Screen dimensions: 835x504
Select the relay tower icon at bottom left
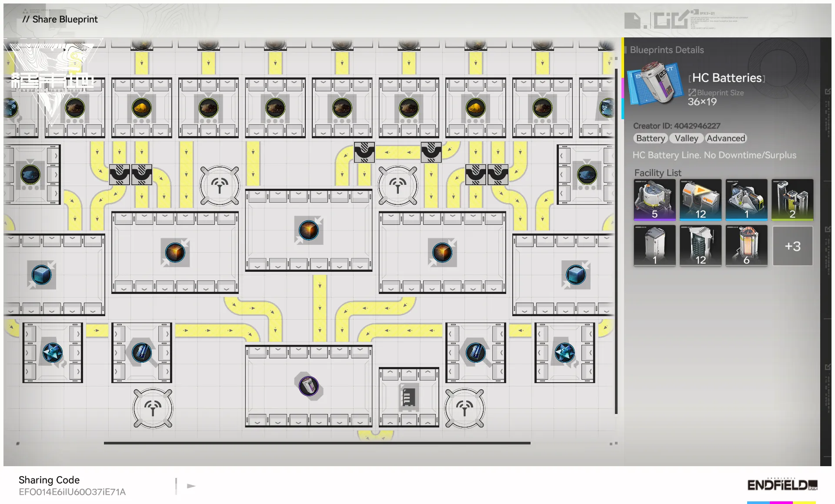point(153,408)
